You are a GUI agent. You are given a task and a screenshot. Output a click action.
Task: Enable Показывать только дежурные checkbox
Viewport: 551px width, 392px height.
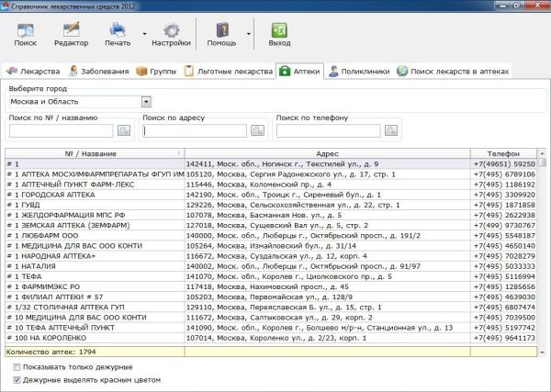pos(17,367)
